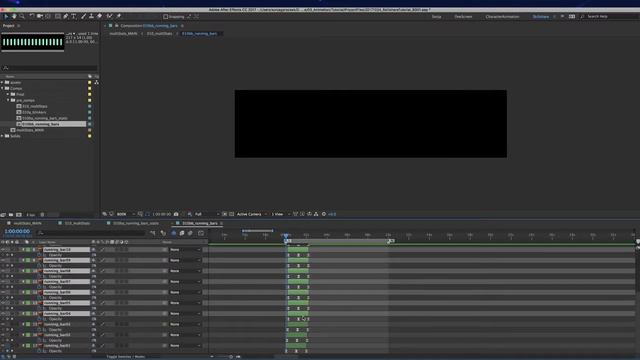This screenshot has width=640, height=360.
Task: Open magnification ratio dropdown in the viewer
Action: click(125, 214)
